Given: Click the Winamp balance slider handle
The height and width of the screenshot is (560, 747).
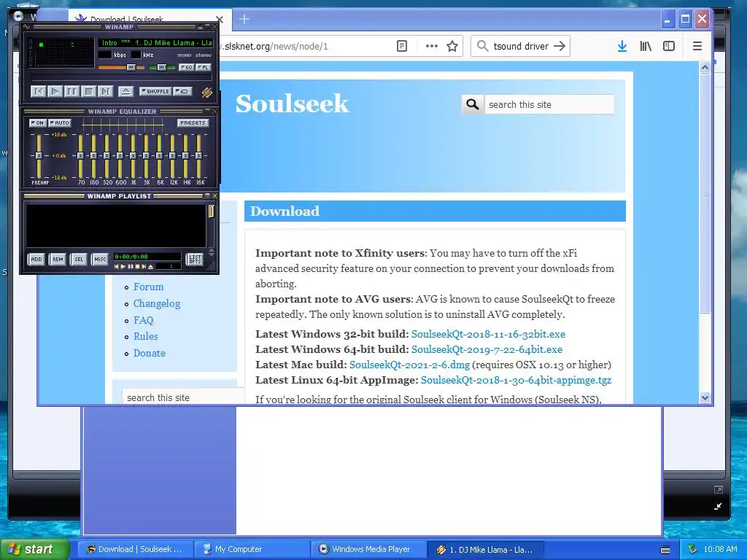Looking at the screenshot, I should coord(162,67).
